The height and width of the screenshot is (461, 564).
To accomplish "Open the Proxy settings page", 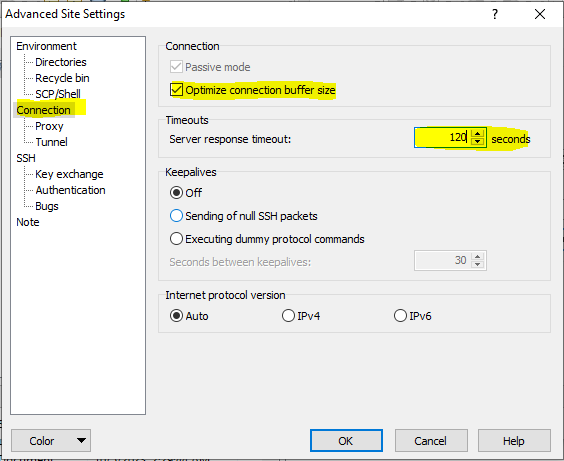I will 49,126.
